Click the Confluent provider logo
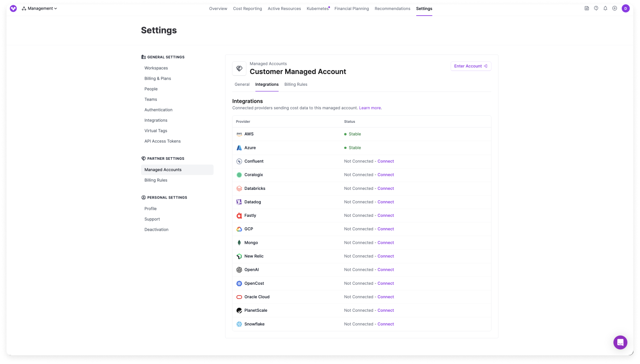This screenshot has height=364, width=640. (x=239, y=161)
